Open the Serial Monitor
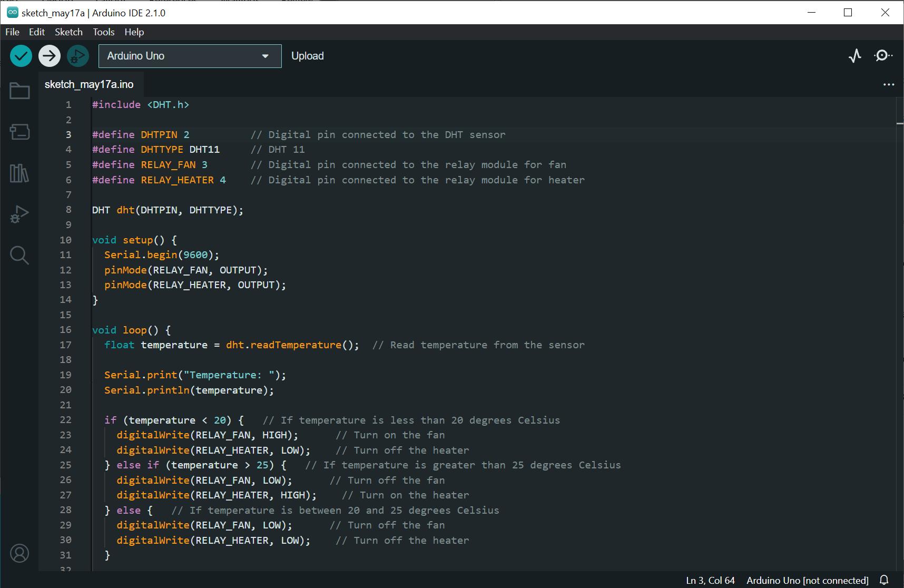The width and height of the screenshot is (904, 588). [x=883, y=56]
